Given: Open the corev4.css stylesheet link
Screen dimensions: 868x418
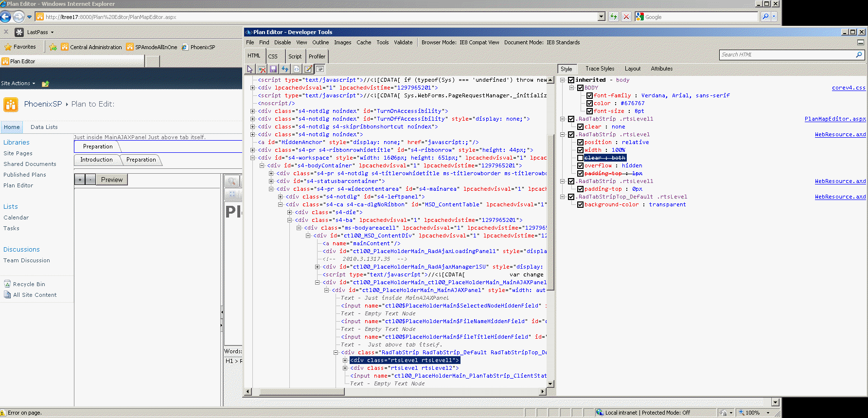Looking at the screenshot, I should (x=849, y=88).
